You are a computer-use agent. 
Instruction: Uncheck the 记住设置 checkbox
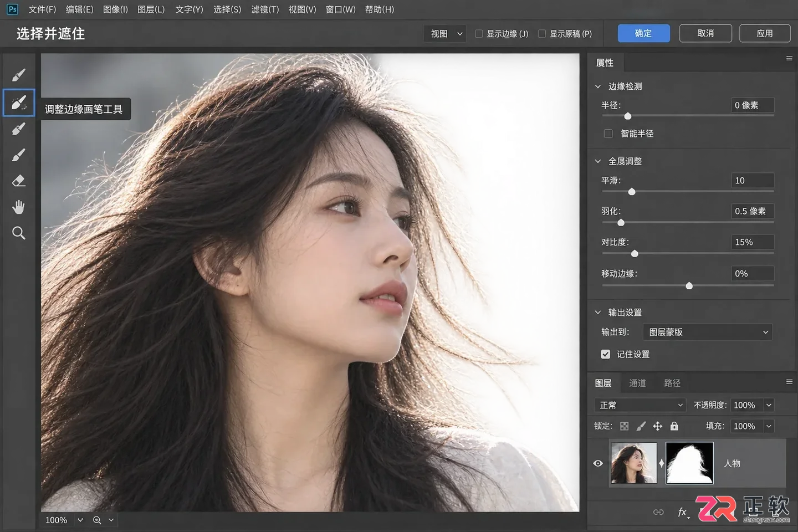click(606, 354)
